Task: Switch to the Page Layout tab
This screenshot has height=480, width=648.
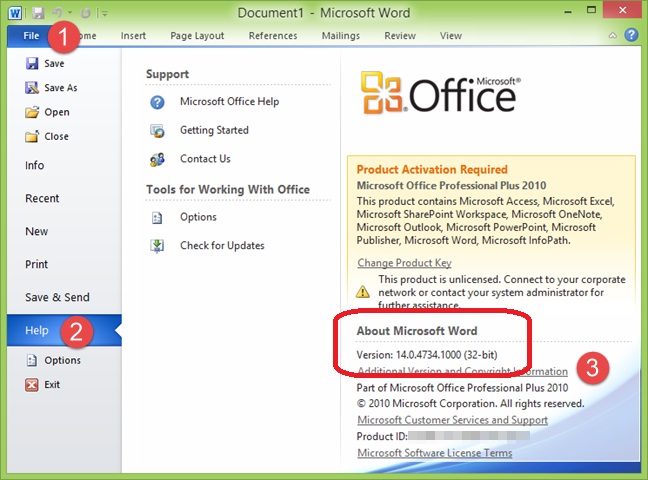Action: point(197,36)
